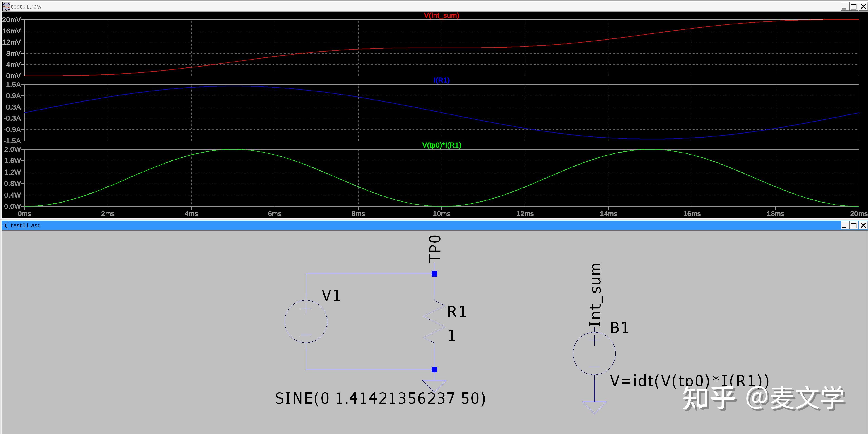Click the Int_sum net label
868x434 pixels.
coord(596,295)
